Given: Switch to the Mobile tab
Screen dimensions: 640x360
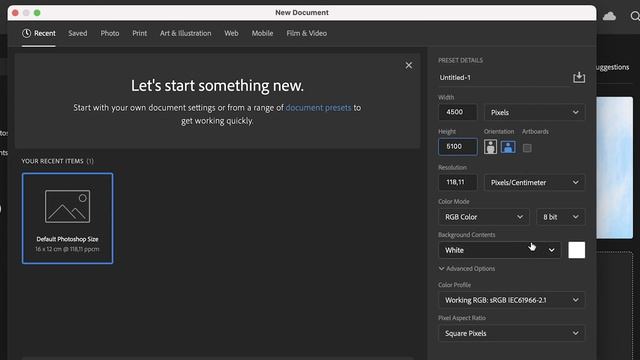Looking at the screenshot, I should [262, 33].
